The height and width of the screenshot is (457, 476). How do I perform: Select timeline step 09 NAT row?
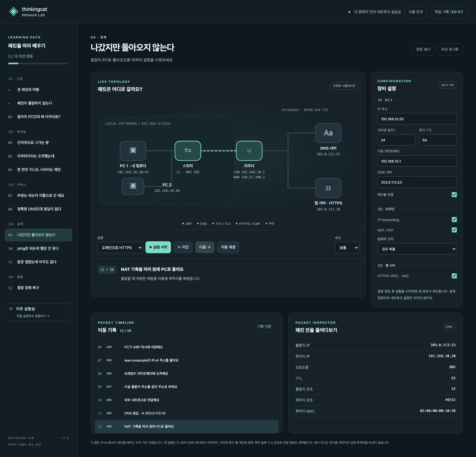click(187, 387)
